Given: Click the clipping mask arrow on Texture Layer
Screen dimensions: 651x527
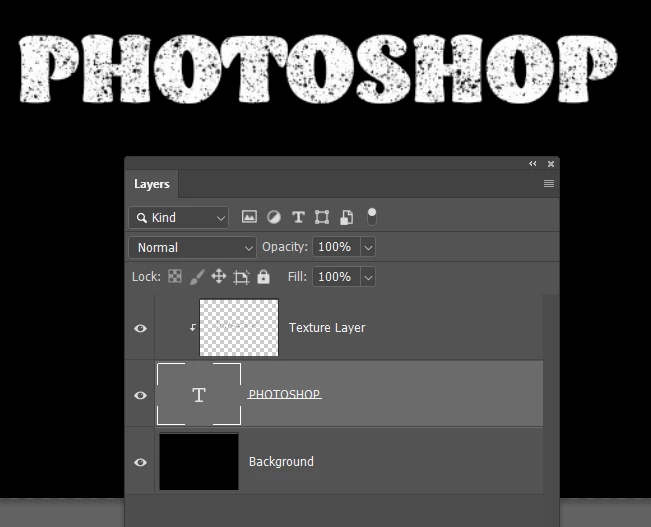Looking at the screenshot, I should [x=193, y=328].
